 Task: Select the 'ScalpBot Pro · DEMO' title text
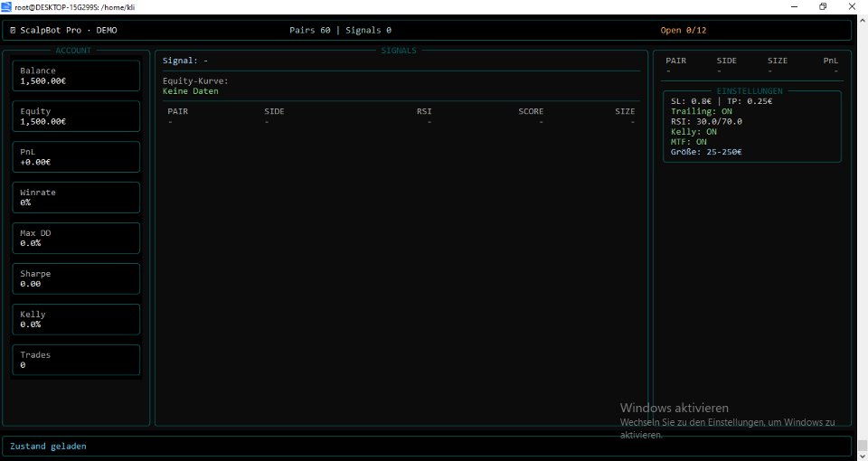pos(69,31)
